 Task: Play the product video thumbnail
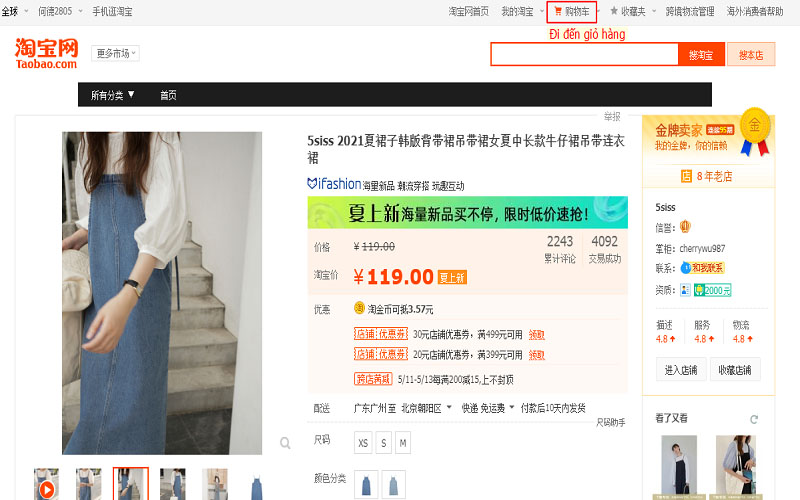[46, 488]
